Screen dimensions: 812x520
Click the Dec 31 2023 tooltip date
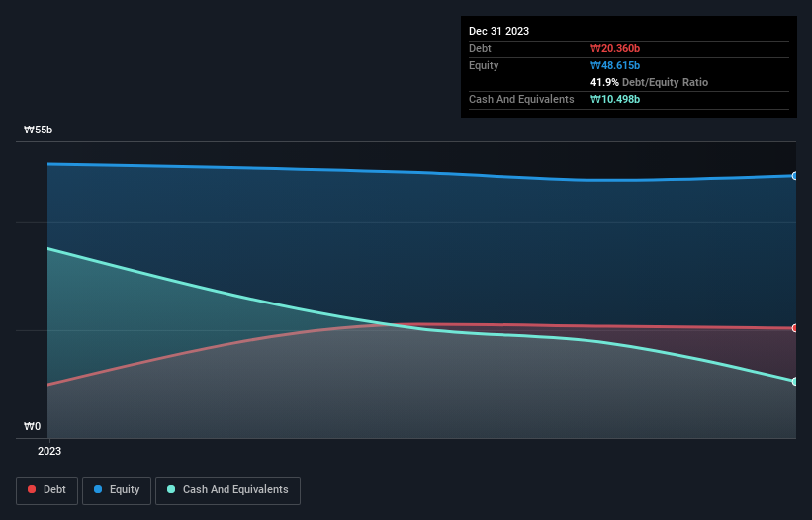(498, 31)
